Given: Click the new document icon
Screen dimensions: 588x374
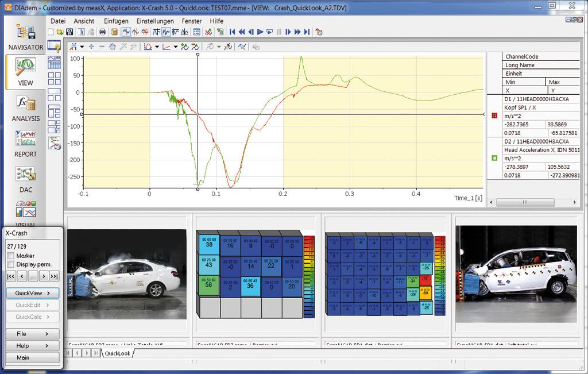Looking at the screenshot, I should (51, 32).
